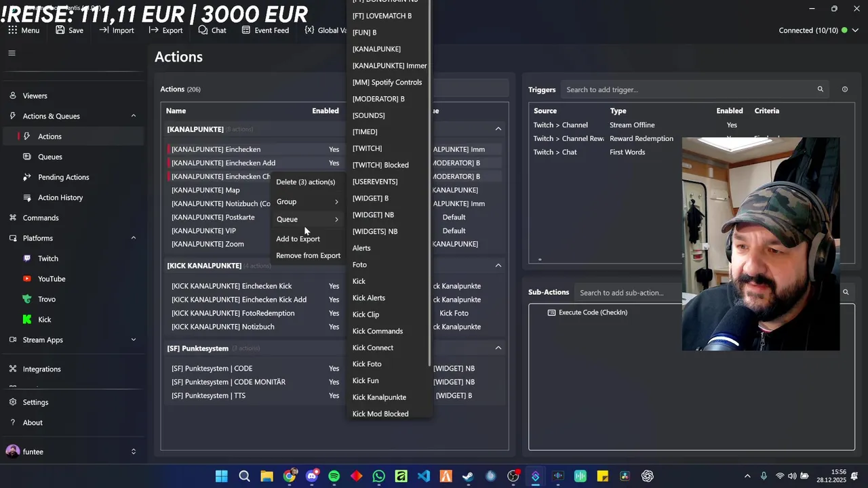Click the info icon beside Triggers search
Image resolution: width=868 pixels, height=488 pixels.
pyautogui.click(x=844, y=89)
